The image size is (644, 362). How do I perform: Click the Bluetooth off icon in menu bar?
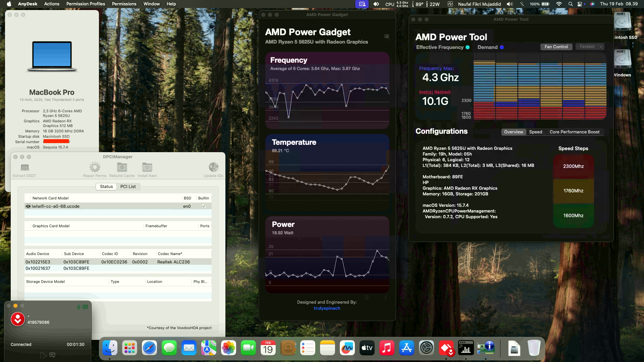click(x=522, y=4)
